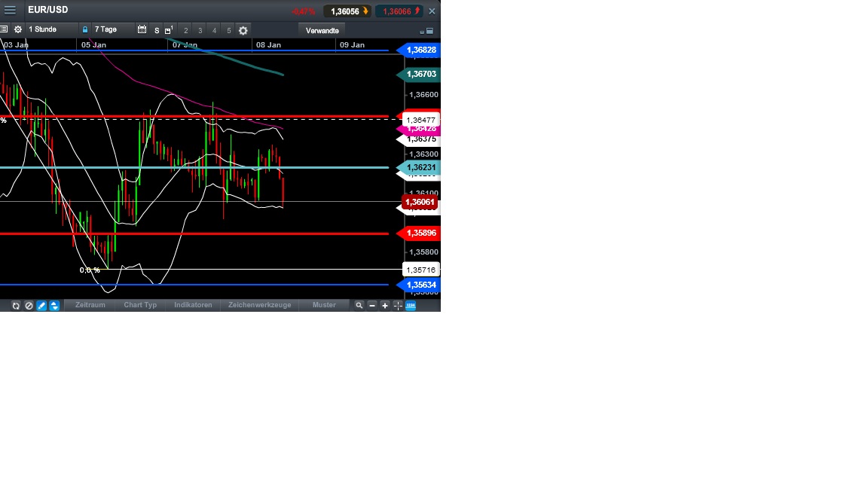
Task: Toggle the blue up-down arrows control
Action: pyautogui.click(x=53, y=305)
